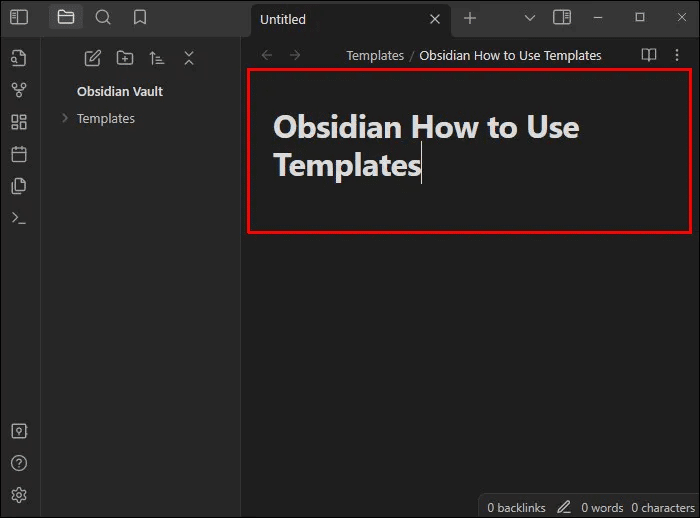Open the search tab in sidebar
This screenshot has height=518, width=700.
(103, 17)
